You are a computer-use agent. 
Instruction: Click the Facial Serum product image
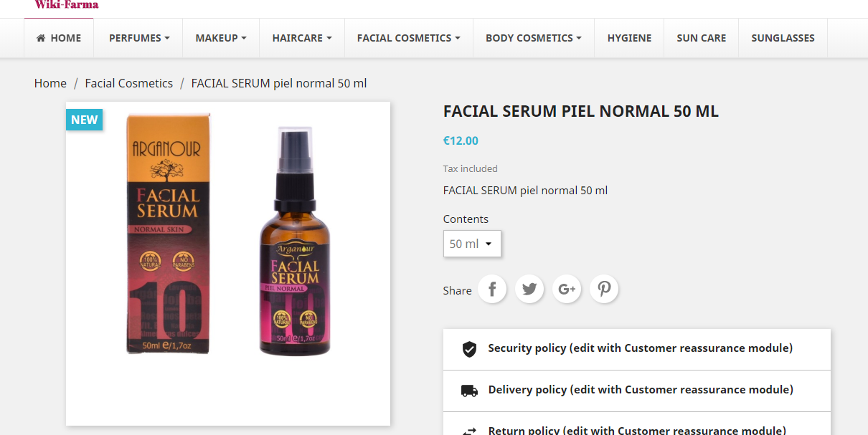tap(228, 263)
